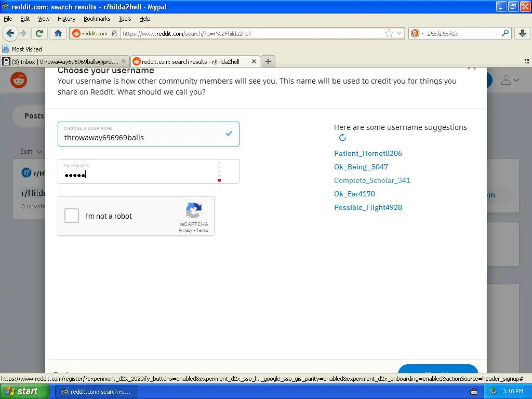
Task: Open the downloads arrow button
Action: click(523, 33)
